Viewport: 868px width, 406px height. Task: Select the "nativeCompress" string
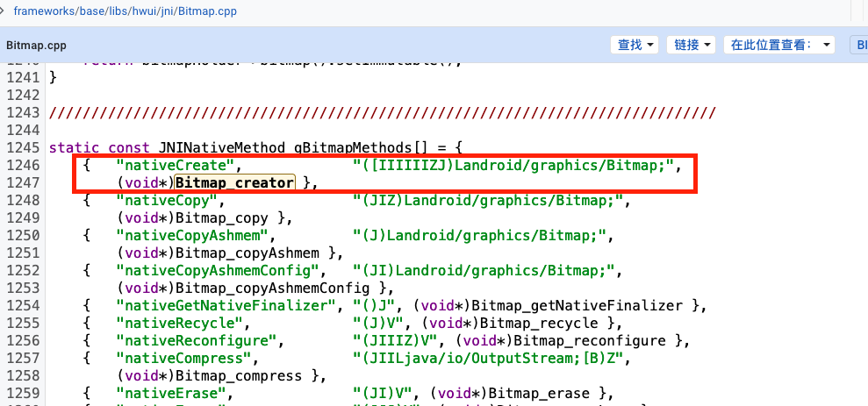tap(183, 359)
